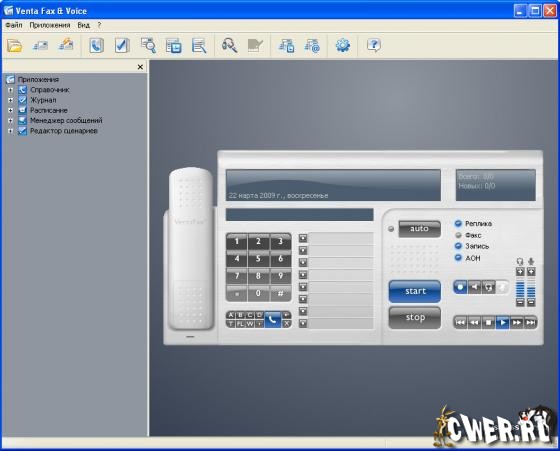Expand the Расписание tree node
This screenshot has height=451, width=560.
click(x=10, y=110)
